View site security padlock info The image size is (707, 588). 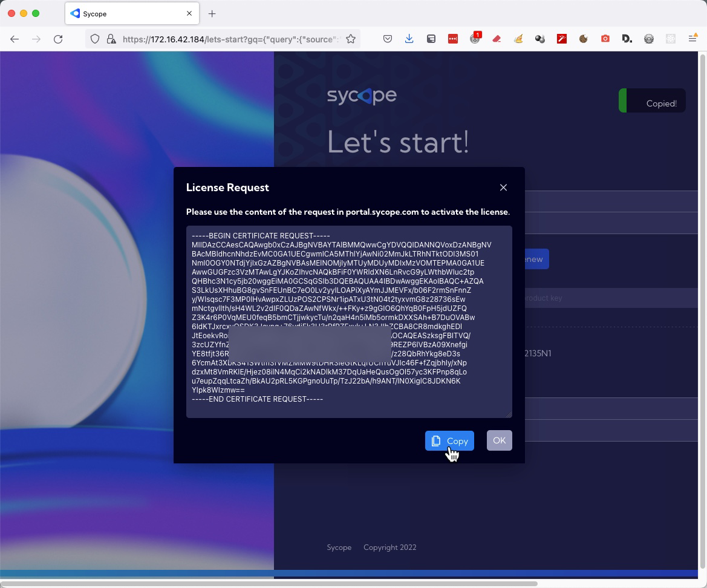point(111,39)
